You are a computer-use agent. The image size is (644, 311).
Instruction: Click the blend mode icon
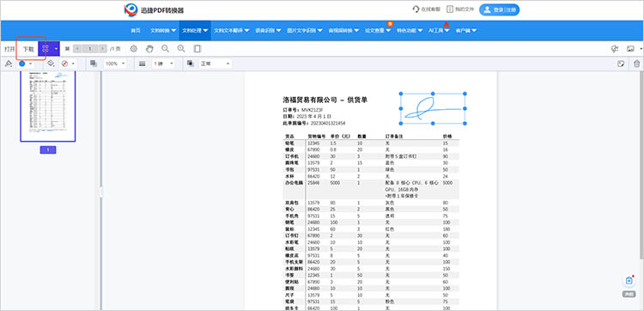click(190, 64)
